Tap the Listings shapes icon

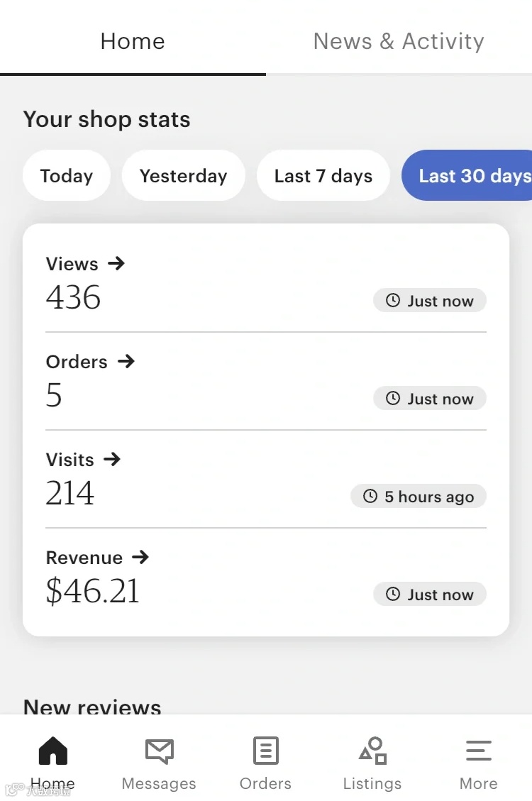click(x=372, y=751)
